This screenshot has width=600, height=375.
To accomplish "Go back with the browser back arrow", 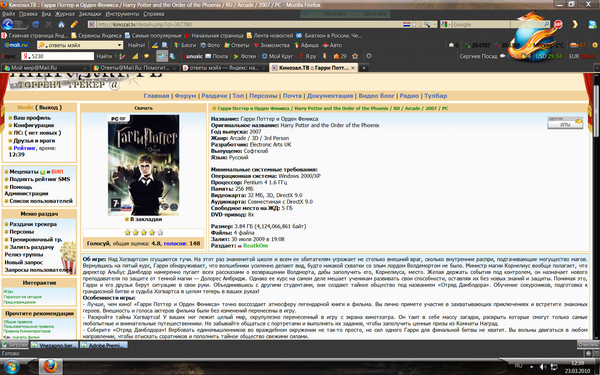I will pos(7,24).
